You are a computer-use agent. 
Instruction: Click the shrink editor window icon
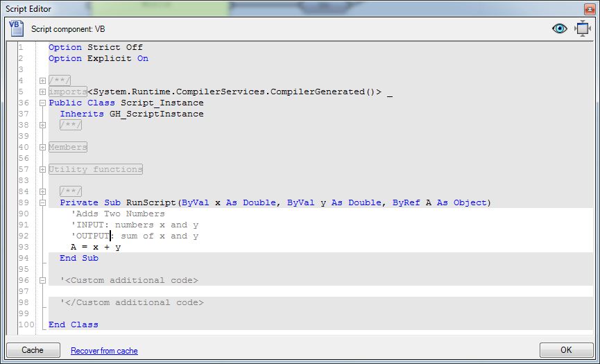click(583, 28)
